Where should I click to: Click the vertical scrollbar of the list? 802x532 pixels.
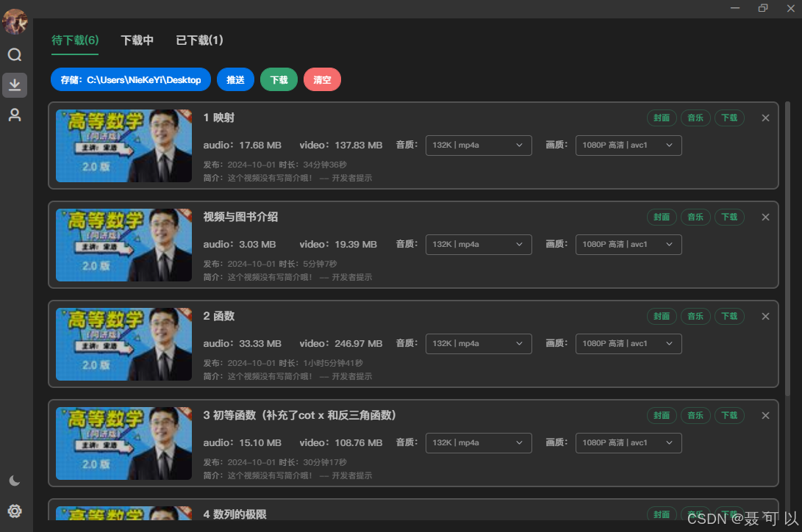tap(788, 248)
